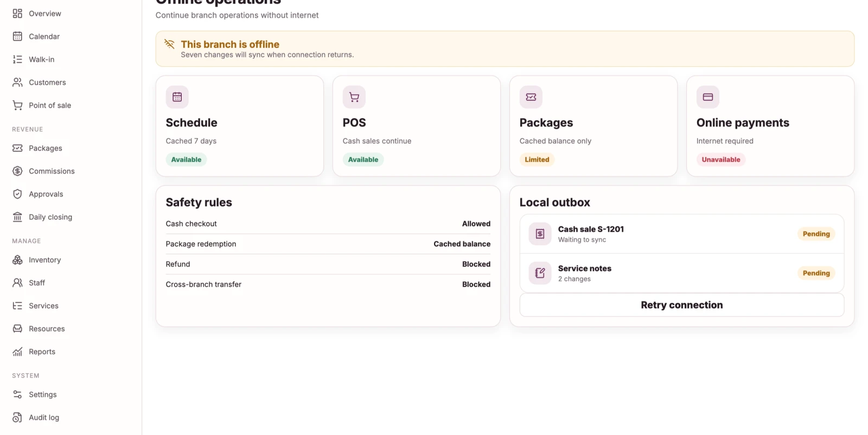Click the Overview grid icon in sidebar
868x435 pixels.
click(17, 14)
